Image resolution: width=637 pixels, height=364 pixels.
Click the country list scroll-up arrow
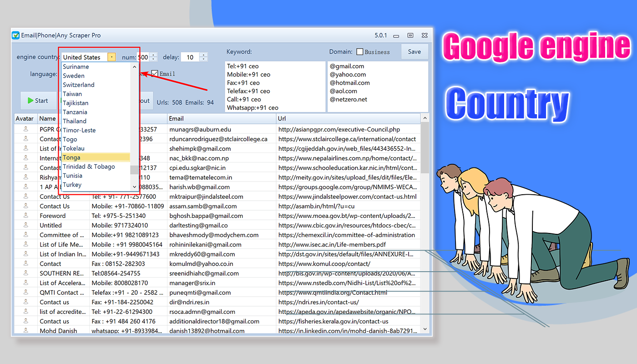click(x=134, y=66)
